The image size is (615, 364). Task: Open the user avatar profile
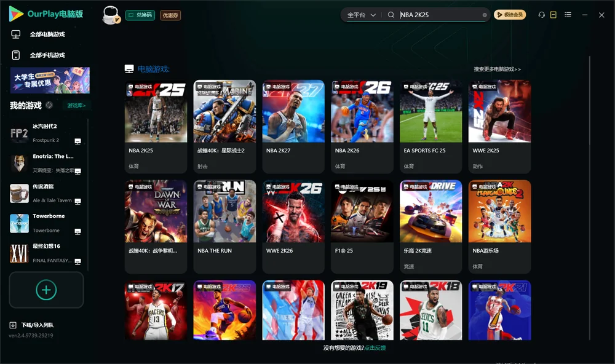click(111, 15)
